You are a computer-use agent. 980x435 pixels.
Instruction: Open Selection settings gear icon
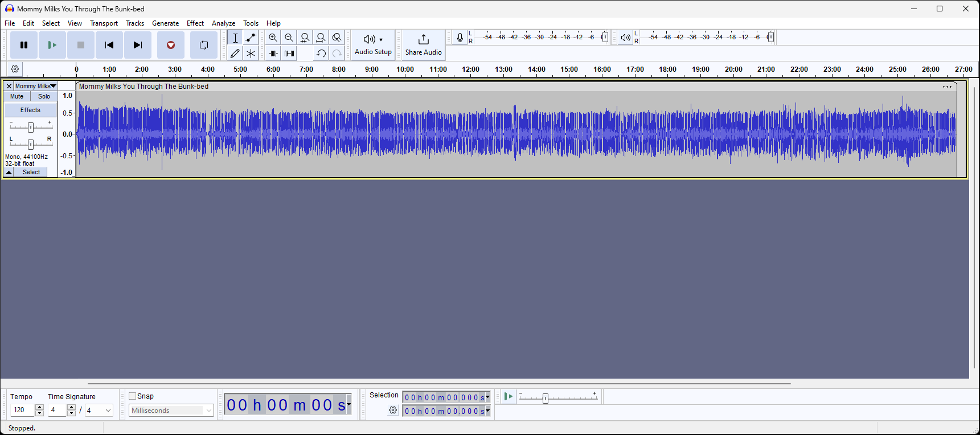point(393,410)
